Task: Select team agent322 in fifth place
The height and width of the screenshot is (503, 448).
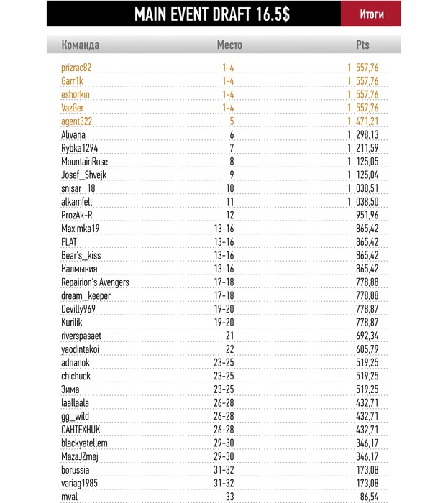Action: click(76, 121)
